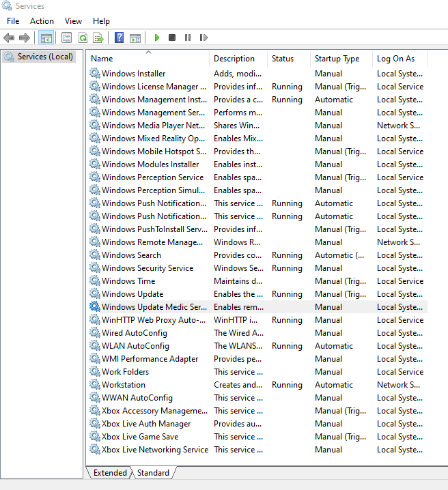Click the gear icon for Windows Modules Installer
This screenshot has height=490, width=448.
click(95, 164)
